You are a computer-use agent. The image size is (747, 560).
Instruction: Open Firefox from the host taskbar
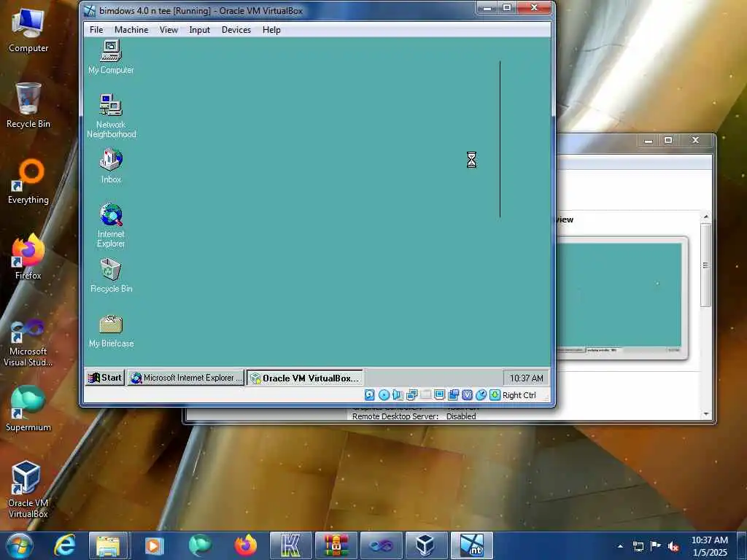pyautogui.click(x=245, y=545)
